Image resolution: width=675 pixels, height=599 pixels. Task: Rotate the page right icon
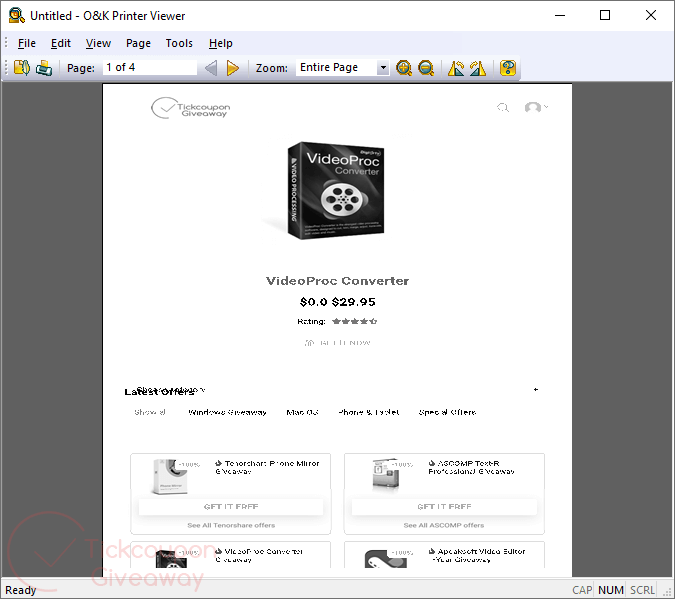478,68
